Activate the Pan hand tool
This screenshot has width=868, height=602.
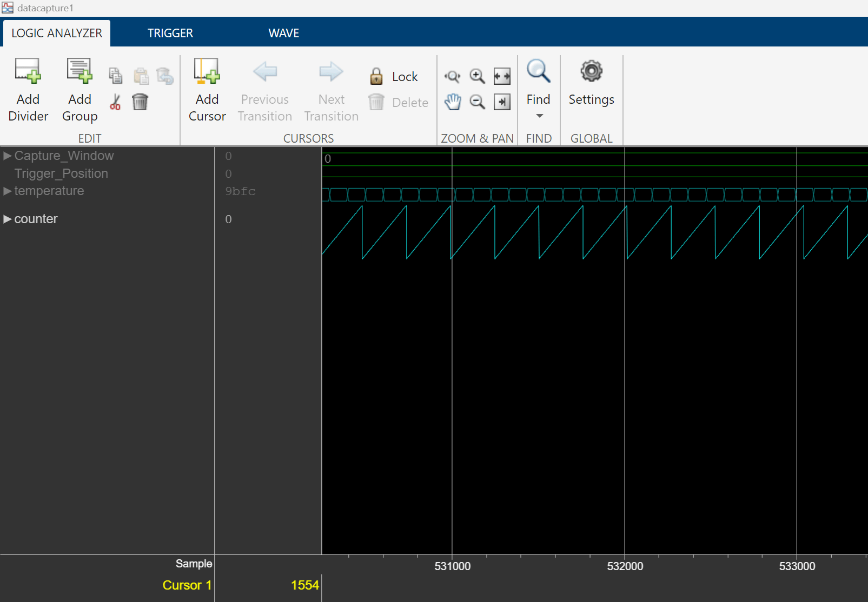(453, 102)
